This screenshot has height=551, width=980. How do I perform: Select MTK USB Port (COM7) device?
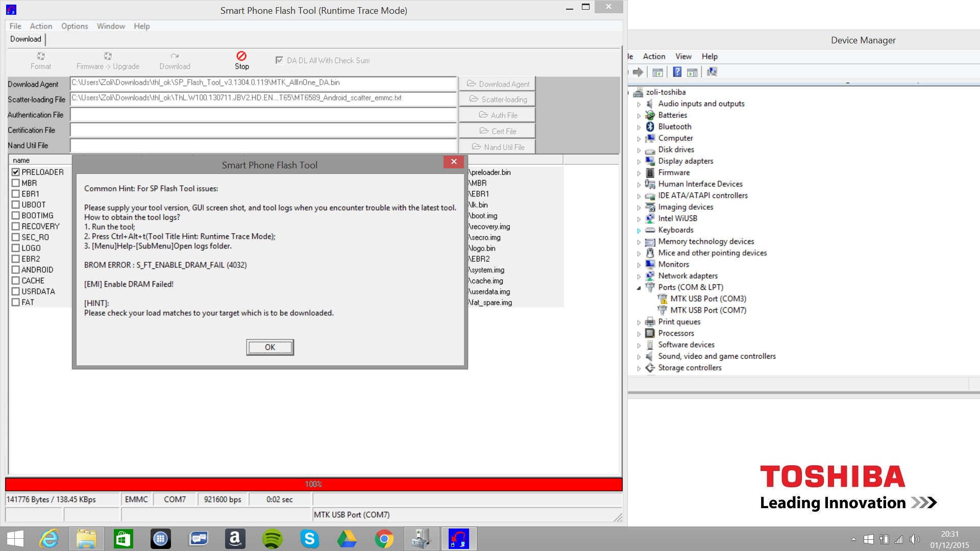click(x=708, y=310)
